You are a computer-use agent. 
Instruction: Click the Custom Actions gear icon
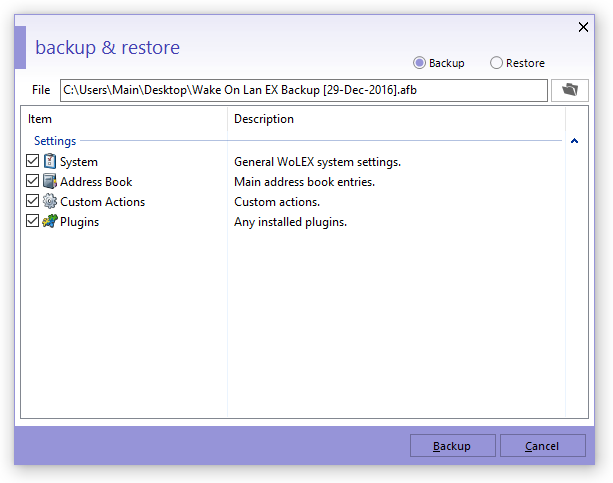50,201
